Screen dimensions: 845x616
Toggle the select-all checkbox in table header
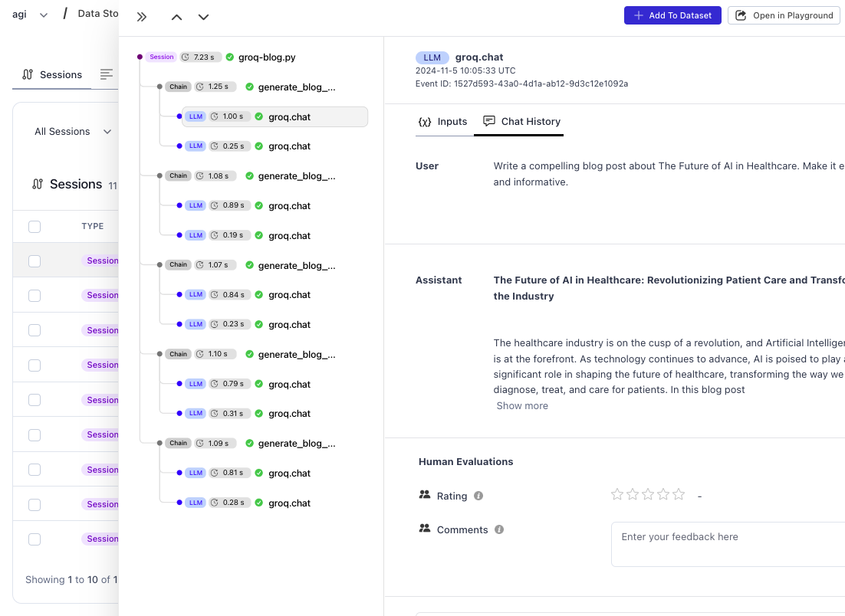35,226
